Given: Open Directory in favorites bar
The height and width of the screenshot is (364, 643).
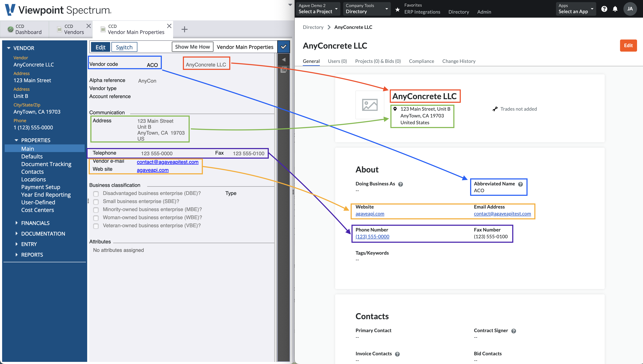Looking at the screenshot, I should pyautogui.click(x=458, y=12).
